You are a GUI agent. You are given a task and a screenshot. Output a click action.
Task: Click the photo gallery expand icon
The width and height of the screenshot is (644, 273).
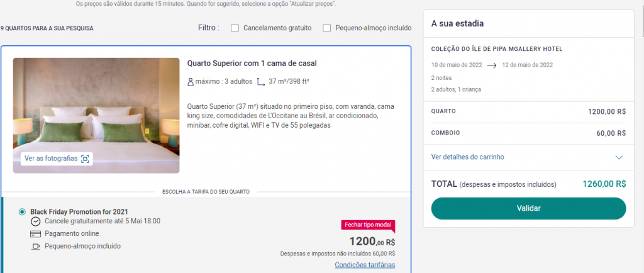click(85, 159)
